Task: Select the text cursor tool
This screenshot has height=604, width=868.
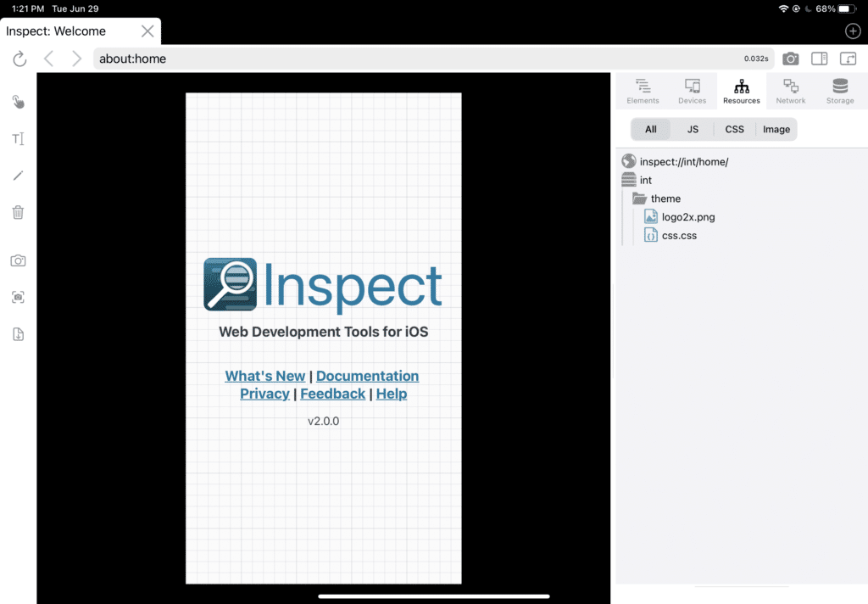Action: 18,139
